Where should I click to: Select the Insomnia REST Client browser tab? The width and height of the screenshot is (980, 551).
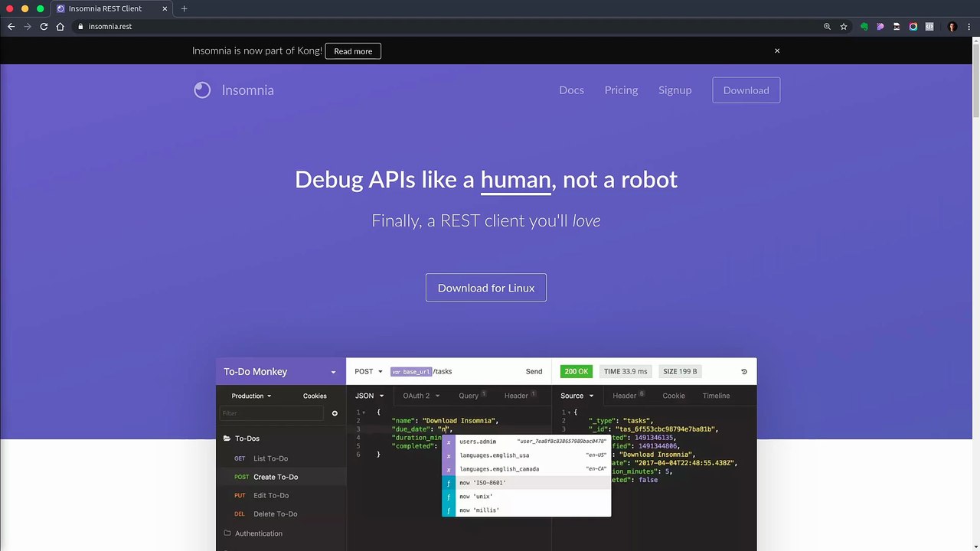113,8
